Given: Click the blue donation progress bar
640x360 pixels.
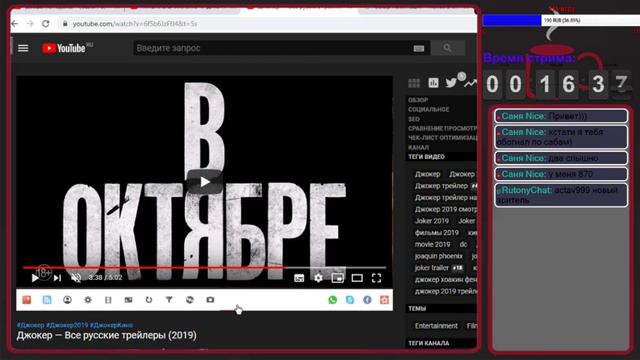Looking at the screenshot, I should [x=512, y=20].
